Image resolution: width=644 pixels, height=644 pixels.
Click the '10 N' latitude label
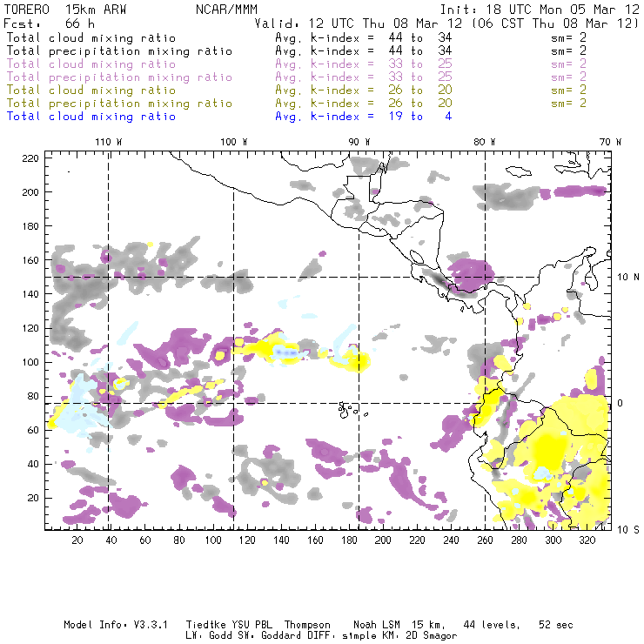coord(628,278)
